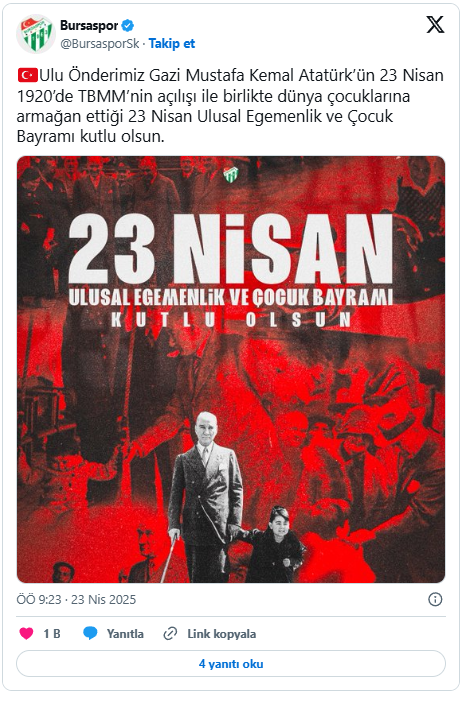The width and height of the screenshot is (463, 709).
Task: Open the X logo icon
Action: point(435,24)
